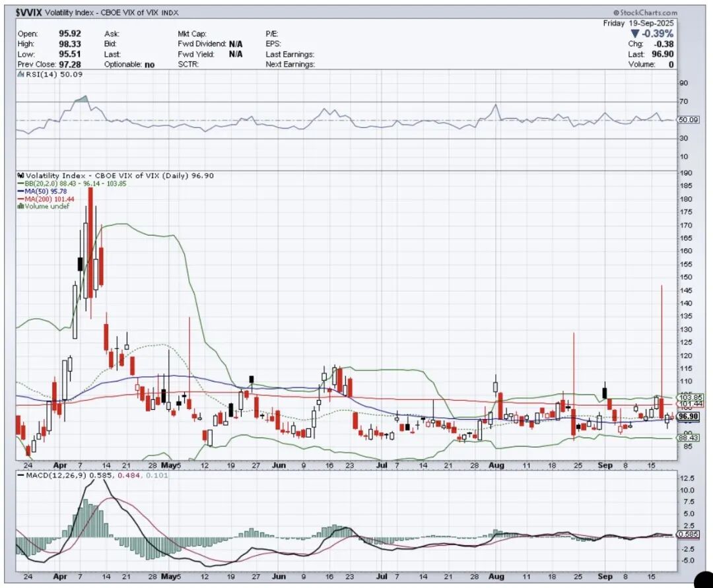Click the Chg value -0.38
The height and width of the screenshot is (588, 713).
(x=664, y=44)
